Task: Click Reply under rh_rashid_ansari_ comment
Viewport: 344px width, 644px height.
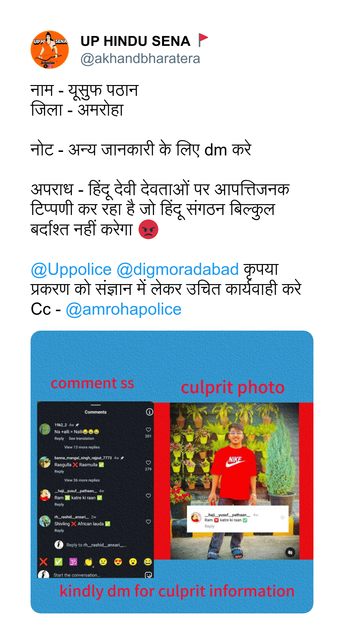Action: pos(59,531)
